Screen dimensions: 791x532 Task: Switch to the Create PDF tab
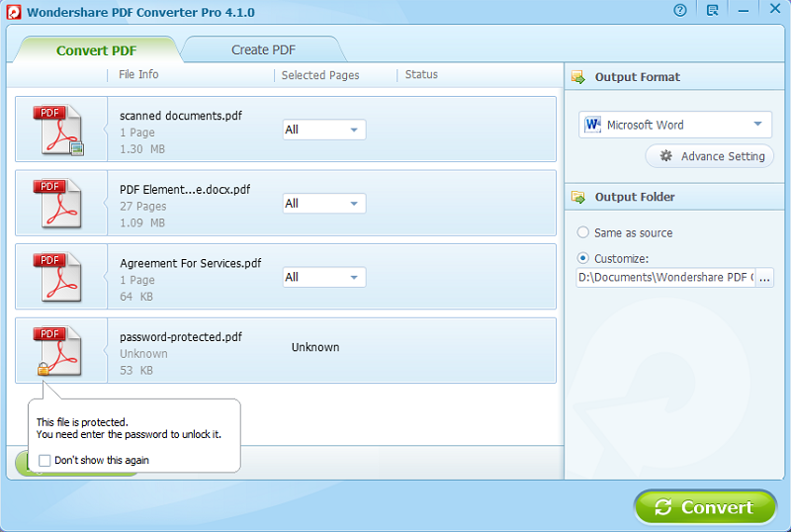263,50
